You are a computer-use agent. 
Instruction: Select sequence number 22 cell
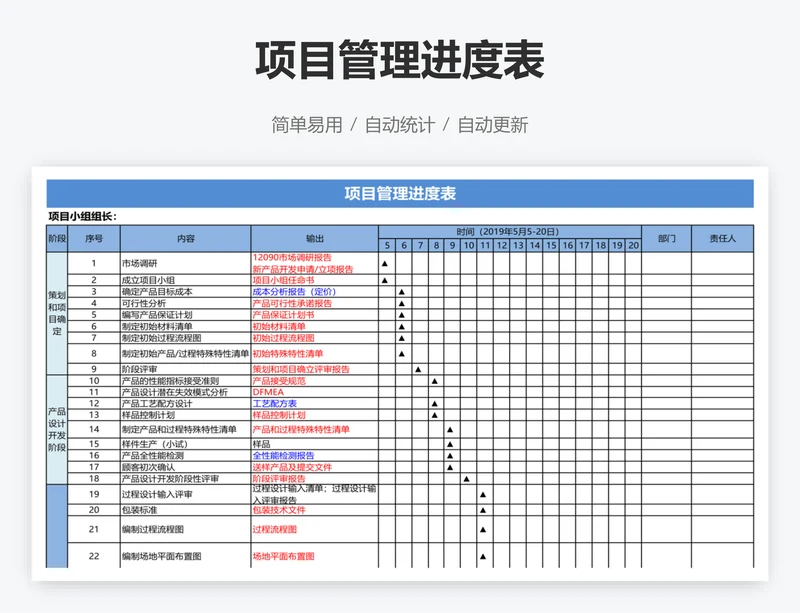click(x=94, y=556)
